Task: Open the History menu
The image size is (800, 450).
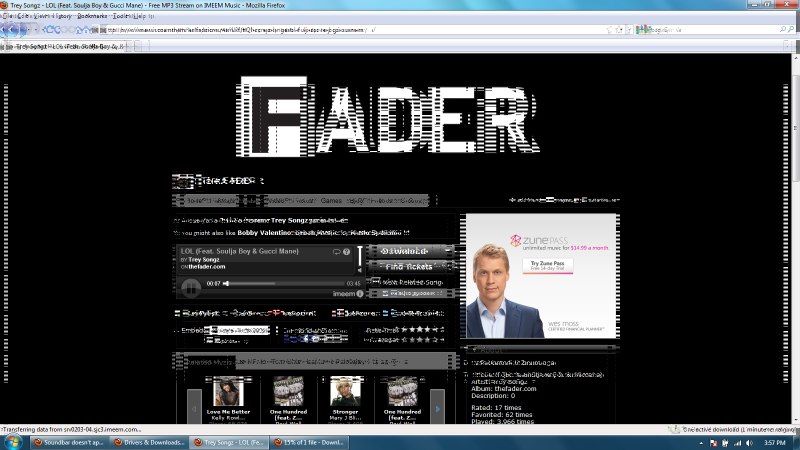Action: [x=64, y=16]
